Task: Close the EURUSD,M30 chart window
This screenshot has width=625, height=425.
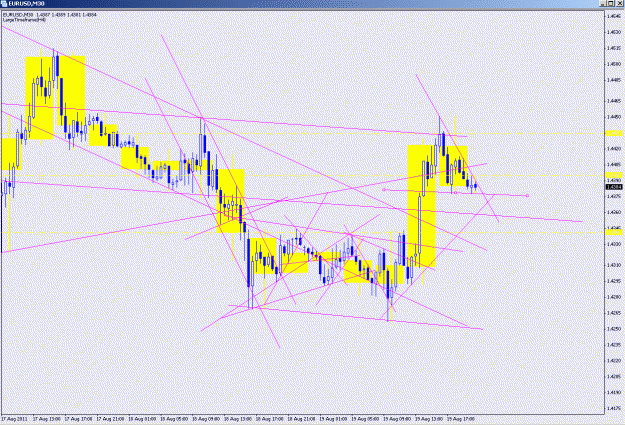Action: [x=619, y=3]
